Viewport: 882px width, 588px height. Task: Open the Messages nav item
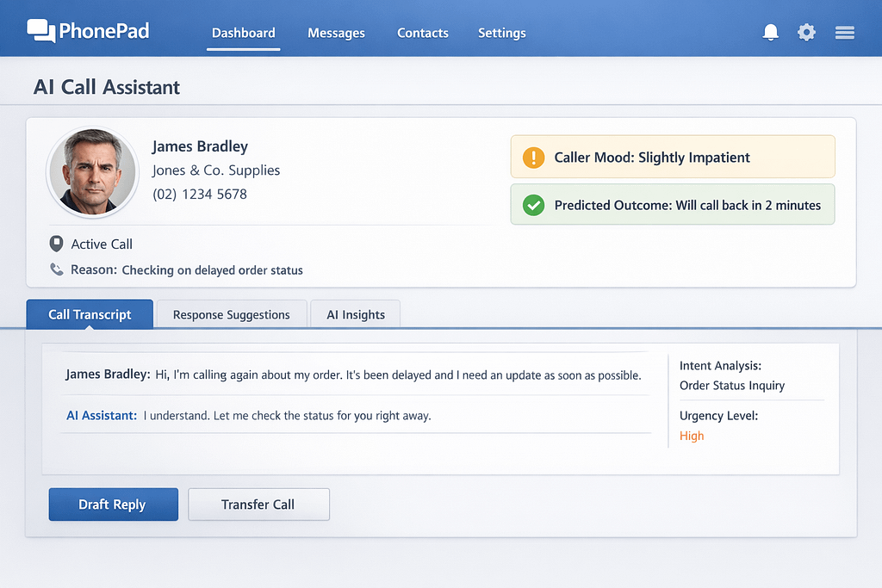click(x=337, y=34)
